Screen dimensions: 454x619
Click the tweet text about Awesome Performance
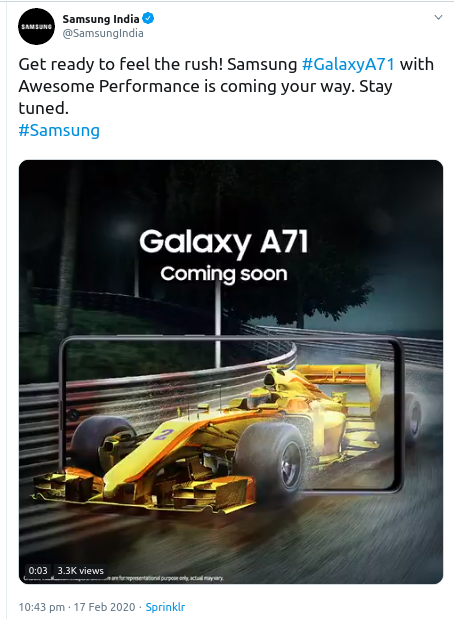click(226, 86)
